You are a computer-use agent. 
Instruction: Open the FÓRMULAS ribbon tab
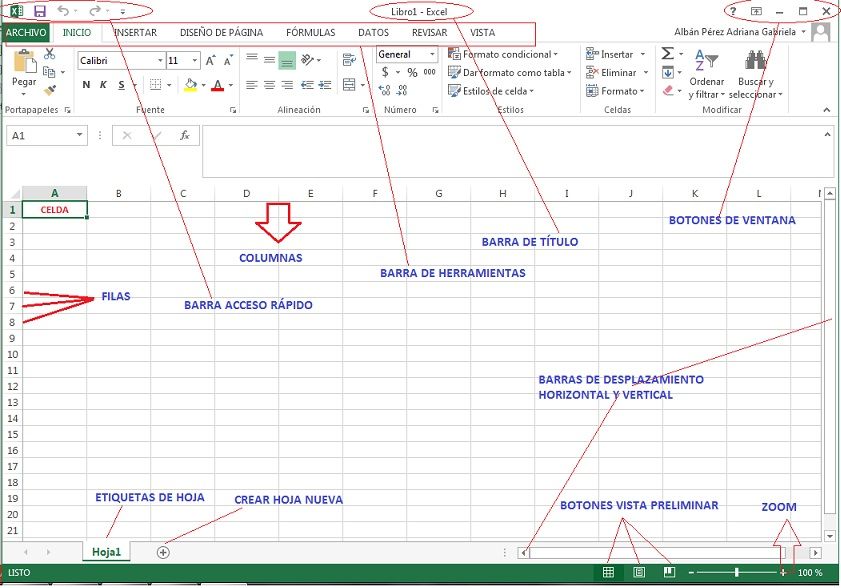click(x=310, y=32)
